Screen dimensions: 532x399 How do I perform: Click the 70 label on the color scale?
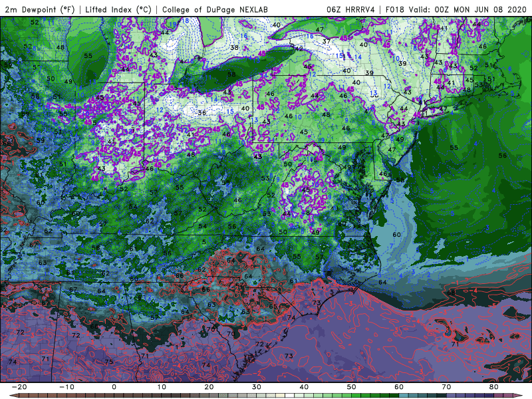[x=446, y=387]
